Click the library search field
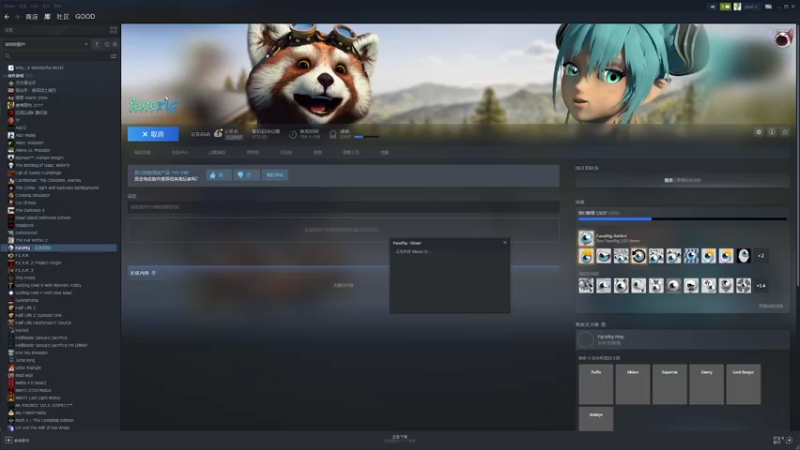This screenshot has height=450, width=800. pos(55,56)
